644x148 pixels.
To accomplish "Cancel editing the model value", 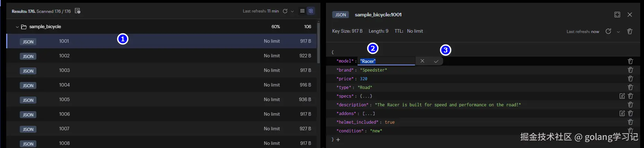I will pos(422,61).
